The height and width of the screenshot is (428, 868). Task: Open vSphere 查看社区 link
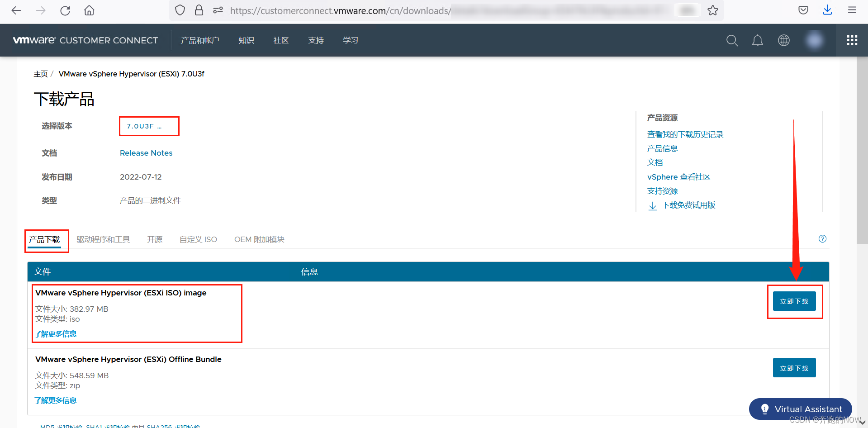pos(678,177)
